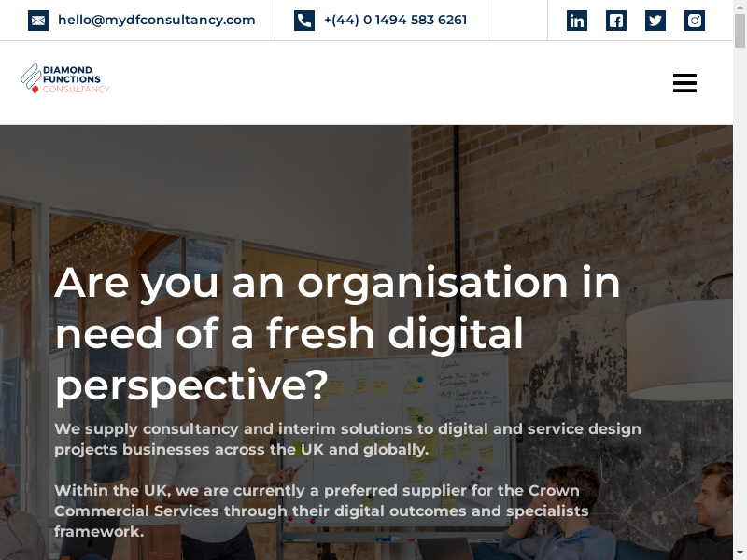747x560 pixels.
Task: Click the hello@mydfconsultancy.com email link
Action: pyautogui.click(x=156, y=20)
